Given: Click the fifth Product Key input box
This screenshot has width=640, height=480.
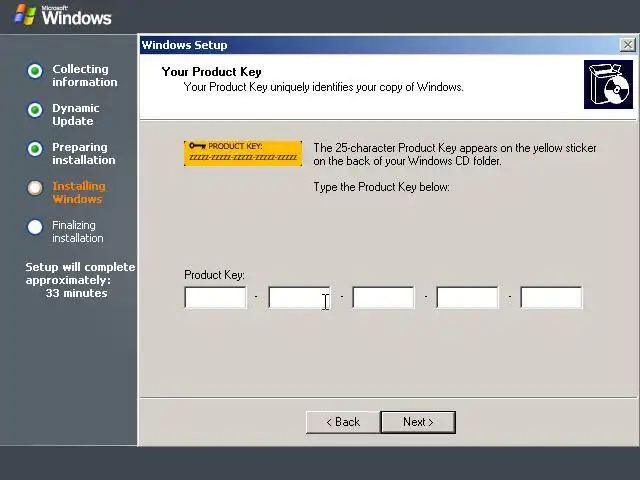Looking at the screenshot, I should 552,298.
